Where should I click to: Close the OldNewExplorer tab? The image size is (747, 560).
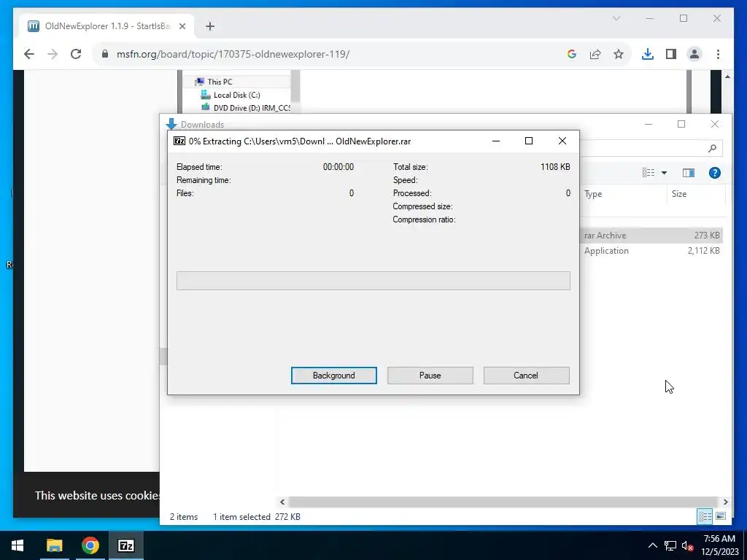(182, 26)
